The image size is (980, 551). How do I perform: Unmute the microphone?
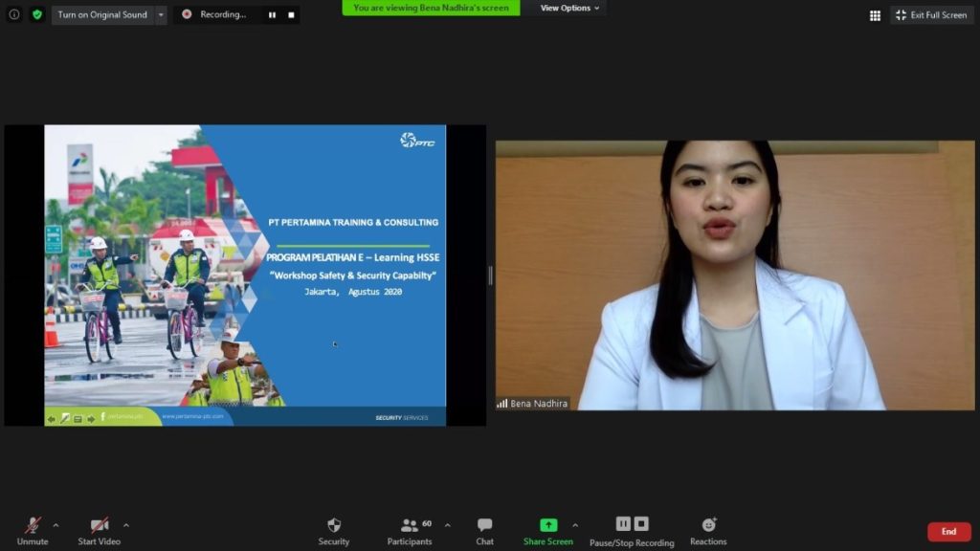(33, 532)
